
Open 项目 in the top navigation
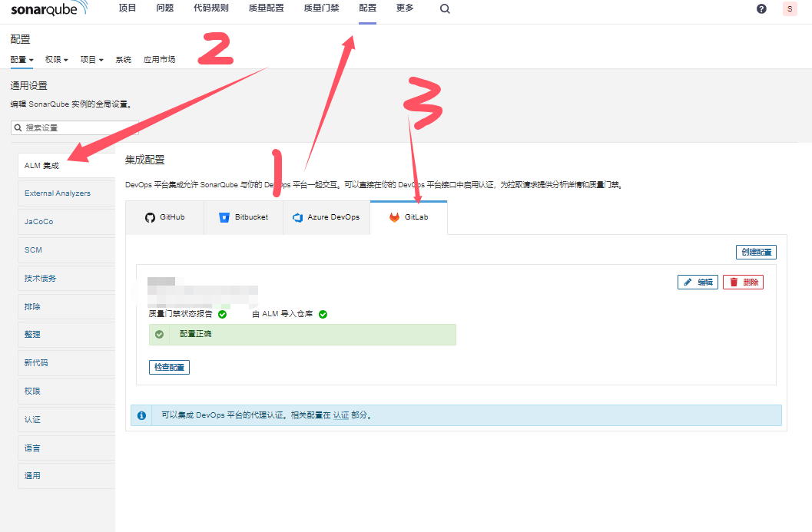click(128, 8)
